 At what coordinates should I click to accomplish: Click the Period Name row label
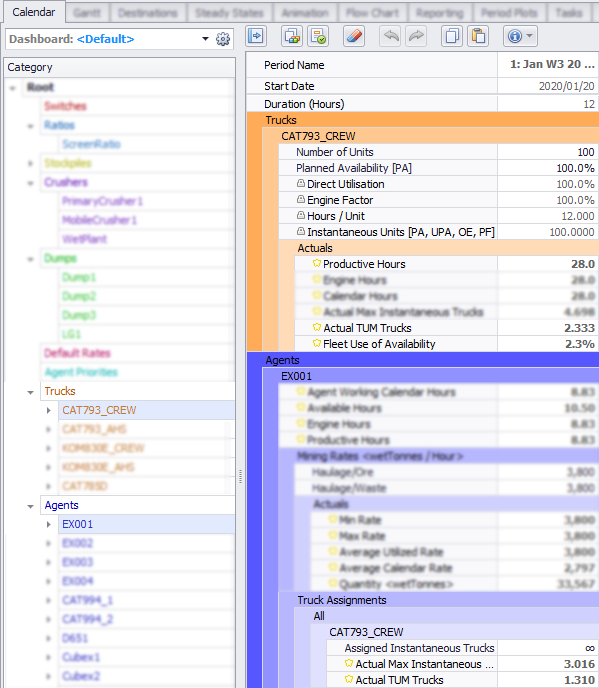(x=294, y=65)
